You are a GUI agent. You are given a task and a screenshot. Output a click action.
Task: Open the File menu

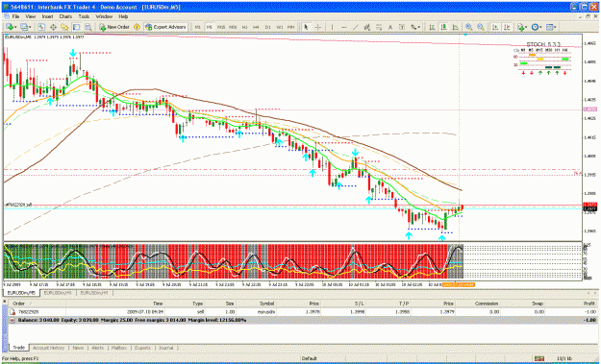[15, 16]
